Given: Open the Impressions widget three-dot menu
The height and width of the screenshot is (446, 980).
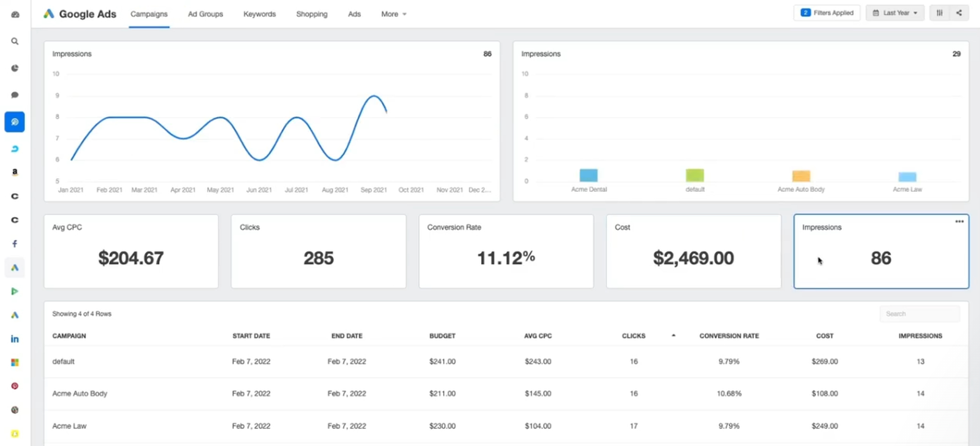Looking at the screenshot, I should (x=959, y=222).
